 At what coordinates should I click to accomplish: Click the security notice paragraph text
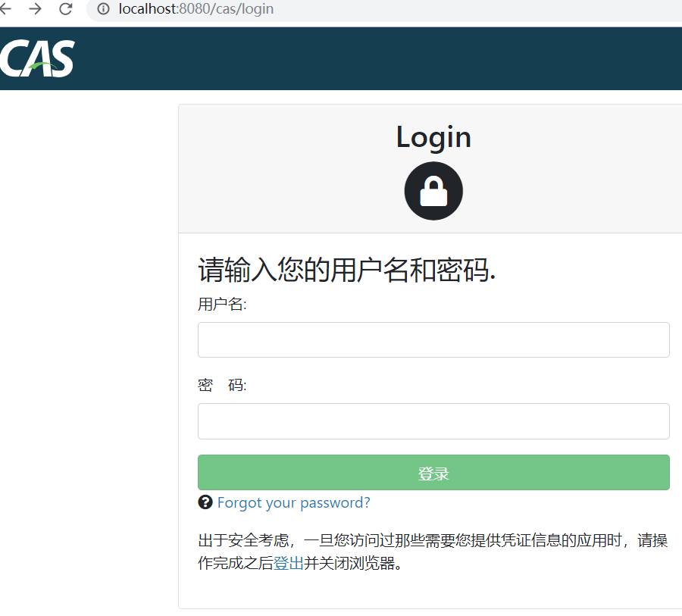pos(379,542)
